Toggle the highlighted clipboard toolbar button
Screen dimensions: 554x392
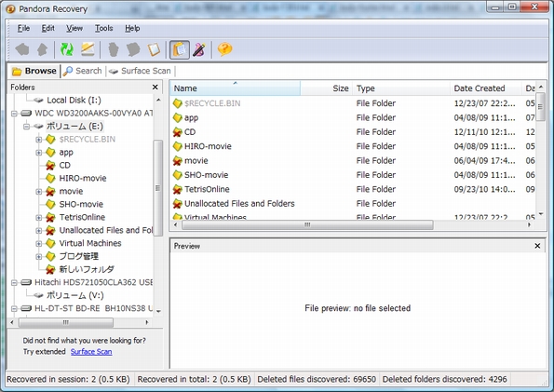tap(180, 49)
